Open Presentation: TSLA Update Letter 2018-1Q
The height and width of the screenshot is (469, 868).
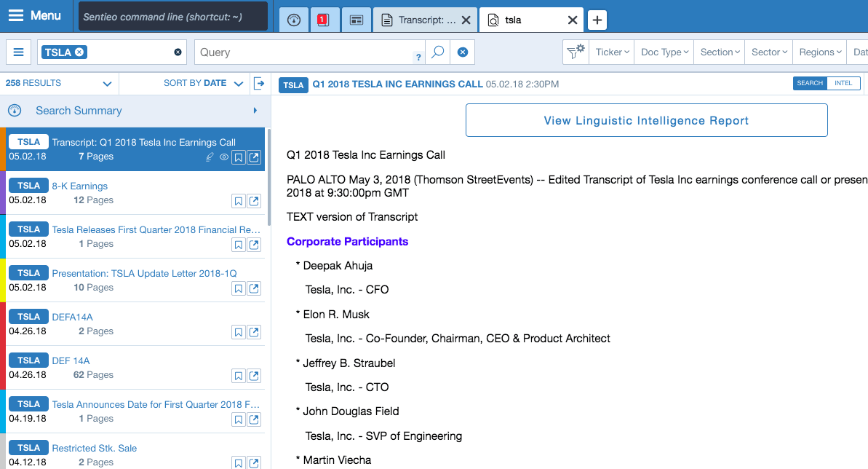pyautogui.click(x=144, y=273)
